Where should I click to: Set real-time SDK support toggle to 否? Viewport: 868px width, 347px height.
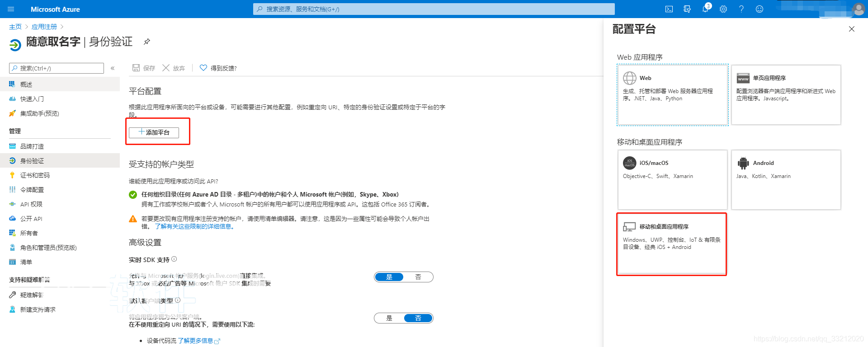click(x=418, y=277)
